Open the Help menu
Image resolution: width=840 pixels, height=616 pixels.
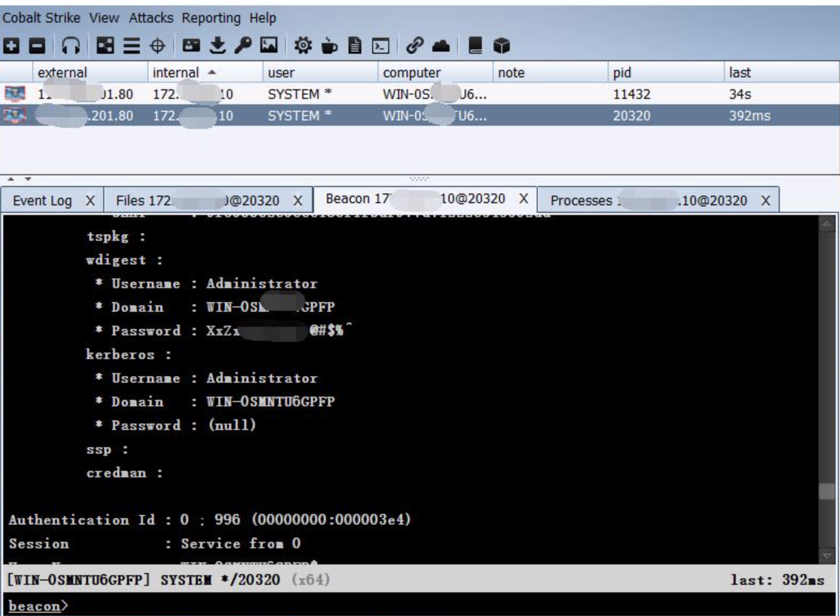[262, 18]
